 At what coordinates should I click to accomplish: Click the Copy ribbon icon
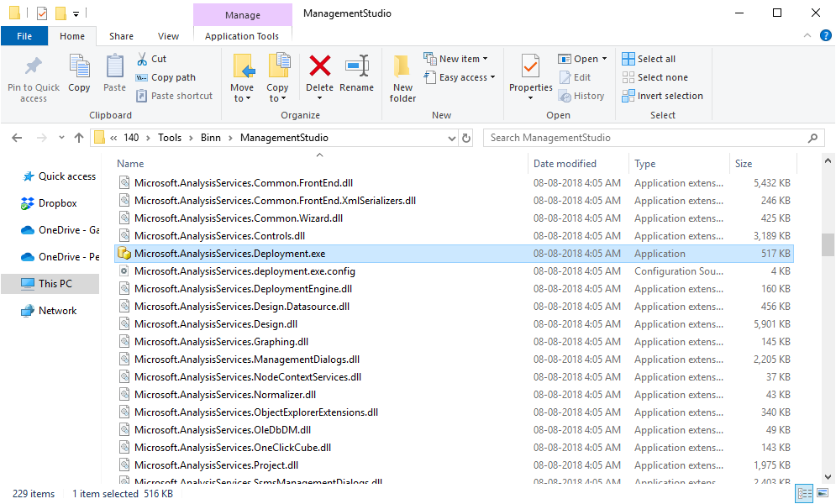click(x=80, y=66)
